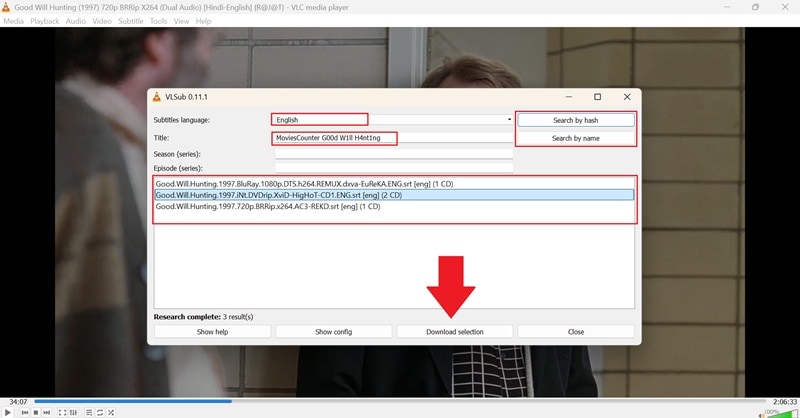800x418 pixels.
Task: Select the 720p BRRip AC3-REKD subtitle result
Action: click(394, 206)
